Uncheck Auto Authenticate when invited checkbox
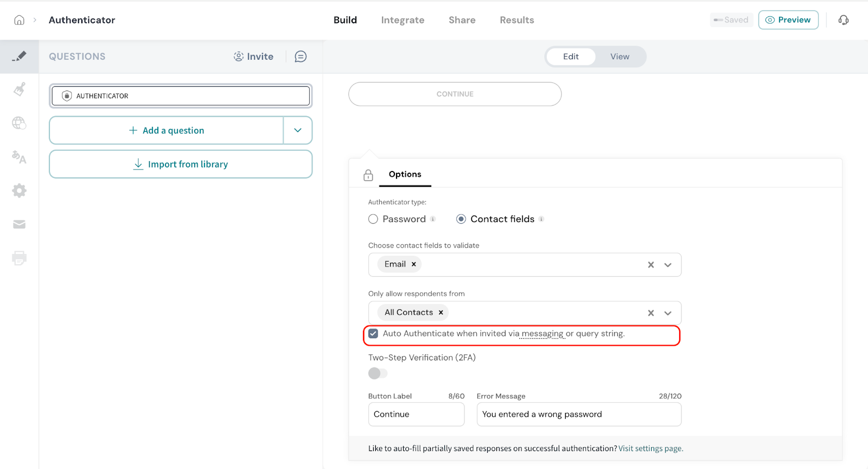The image size is (868, 469). [373, 334]
